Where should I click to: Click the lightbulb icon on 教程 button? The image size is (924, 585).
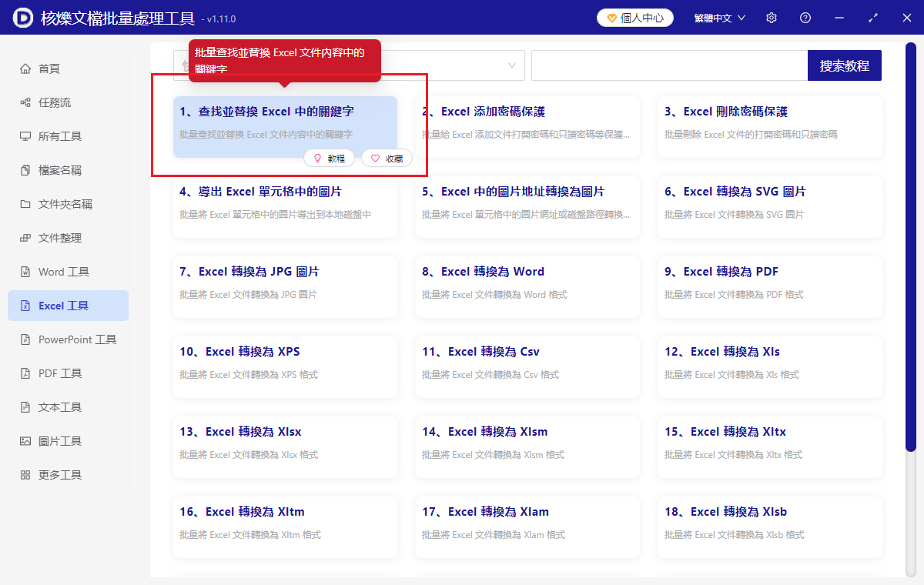click(317, 158)
